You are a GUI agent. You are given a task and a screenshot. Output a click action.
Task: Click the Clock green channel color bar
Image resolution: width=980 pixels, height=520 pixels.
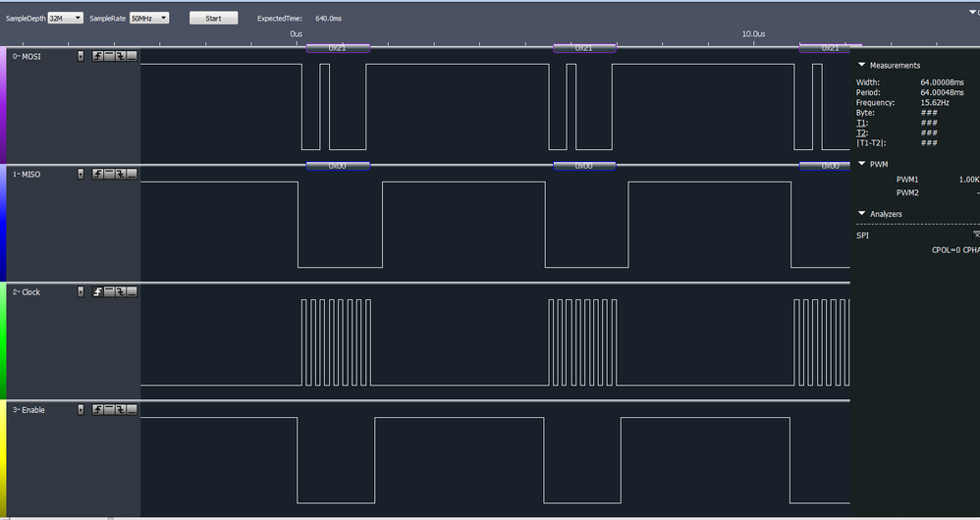click(x=3, y=340)
